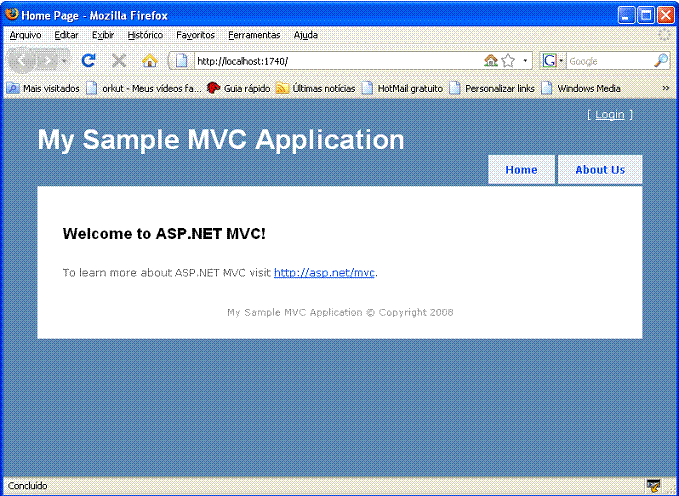Open the Últimas notícias feed bookmark
The image size is (679, 496).
pyautogui.click(x=316, y=88)
